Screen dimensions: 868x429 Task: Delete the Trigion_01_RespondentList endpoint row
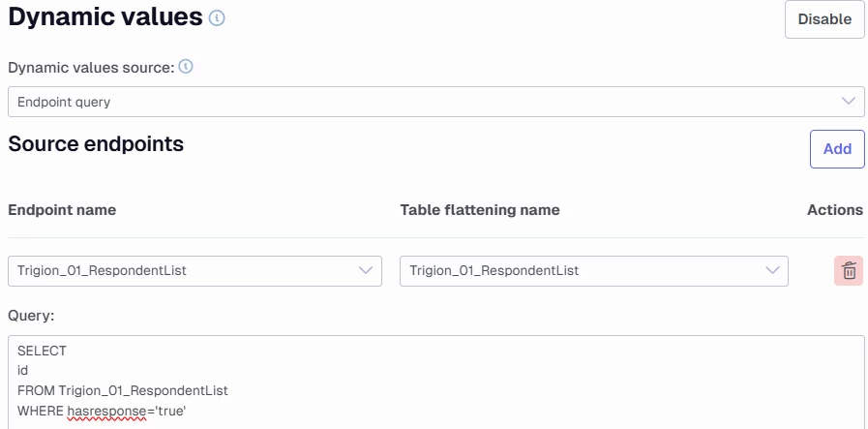pos(849,271)
